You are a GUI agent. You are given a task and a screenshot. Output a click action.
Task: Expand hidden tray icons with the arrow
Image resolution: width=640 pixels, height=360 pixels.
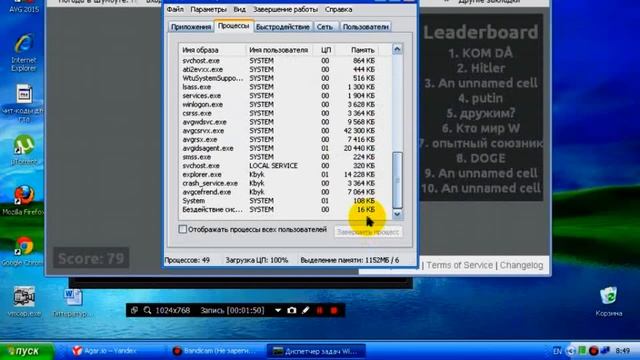[x=571, y=351]
